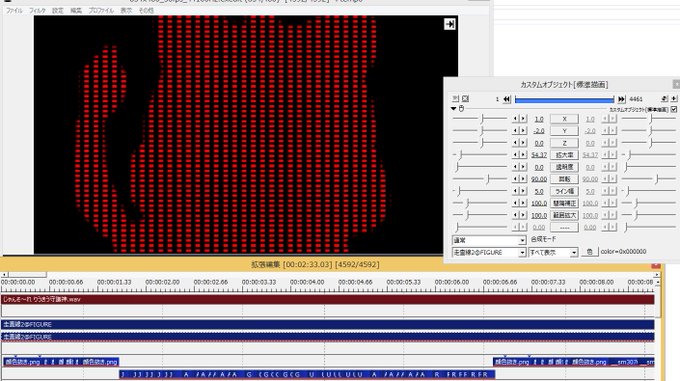Click the ライン幅 button
The height and width of the screenshot is (381, 680).
[x=564, y=191]
